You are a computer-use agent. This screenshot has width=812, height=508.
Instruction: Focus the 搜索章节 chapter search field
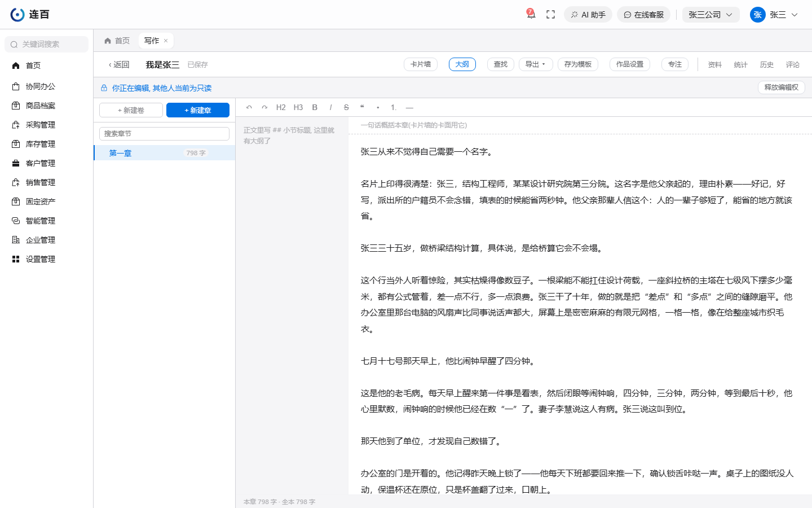164,134
